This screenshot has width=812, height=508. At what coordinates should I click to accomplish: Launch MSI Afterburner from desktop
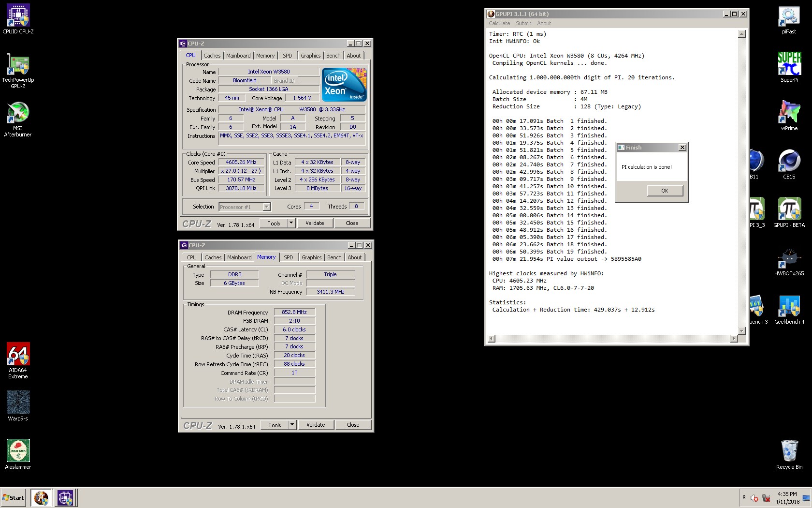click(18, 120)
